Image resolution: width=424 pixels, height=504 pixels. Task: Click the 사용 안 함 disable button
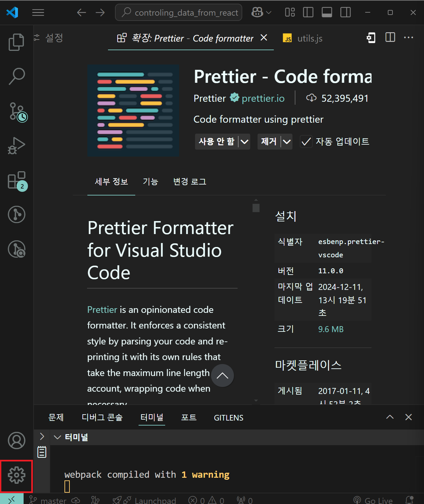tap(217, 142)
